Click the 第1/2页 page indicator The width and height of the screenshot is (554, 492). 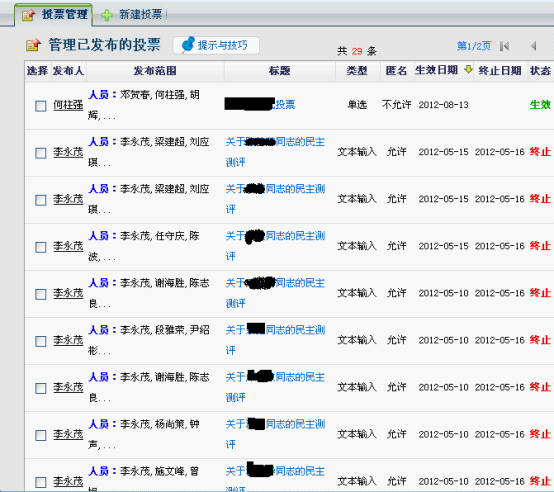pyautogui.click(x=474, y=46)
